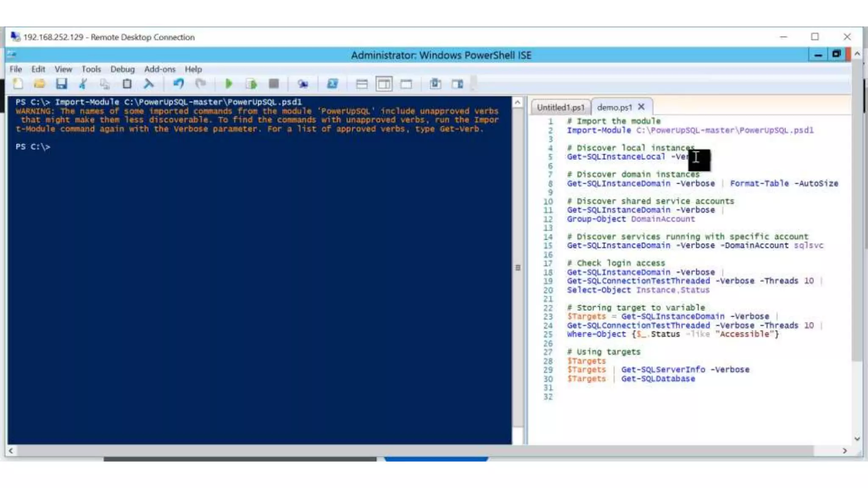Click the Stop Operation square icon
The height and width of the screenshot is (488, 868).
[x=274, y=84]
